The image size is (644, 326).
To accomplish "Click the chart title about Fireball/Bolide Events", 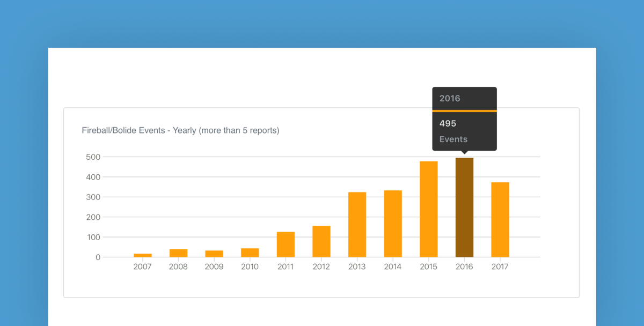I will 180,130.
